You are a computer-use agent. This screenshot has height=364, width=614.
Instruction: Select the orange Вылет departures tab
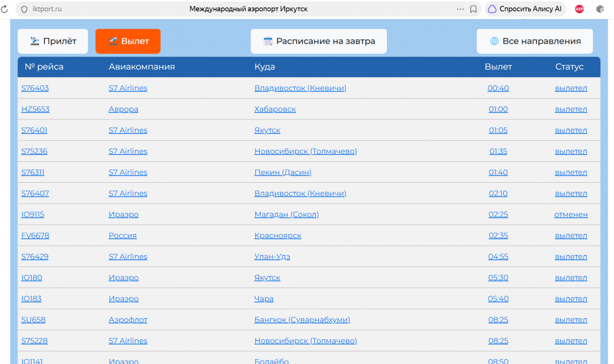[128, 41]
